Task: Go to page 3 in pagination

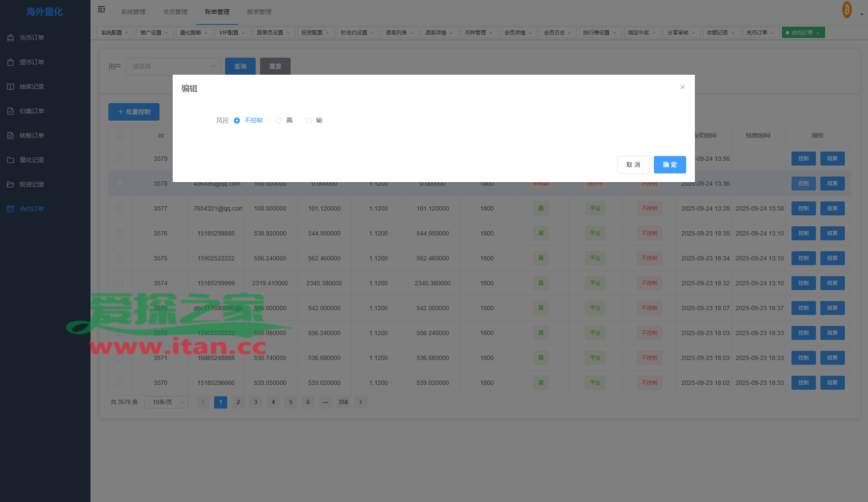Action: click(x=256, y=402)
